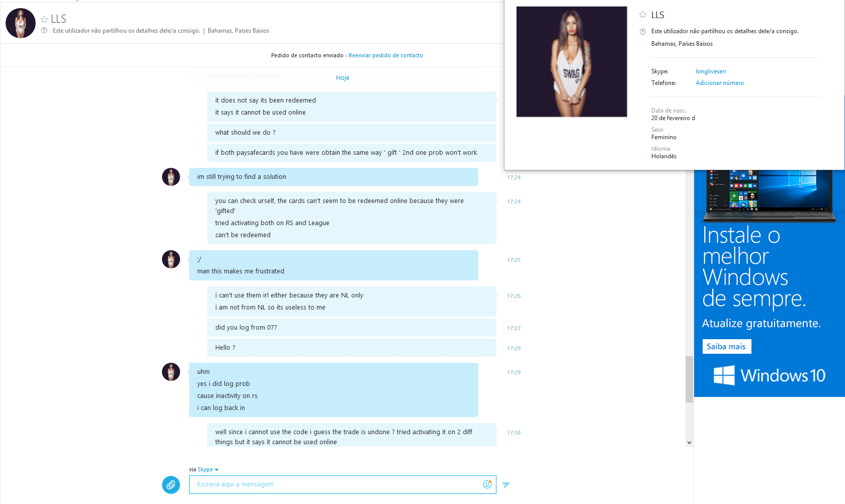Click the Windows 10 logo in ad
Image resolution: width=845 pixels, height=504 pixels.
pyautogui.click(x=769, y=375)
